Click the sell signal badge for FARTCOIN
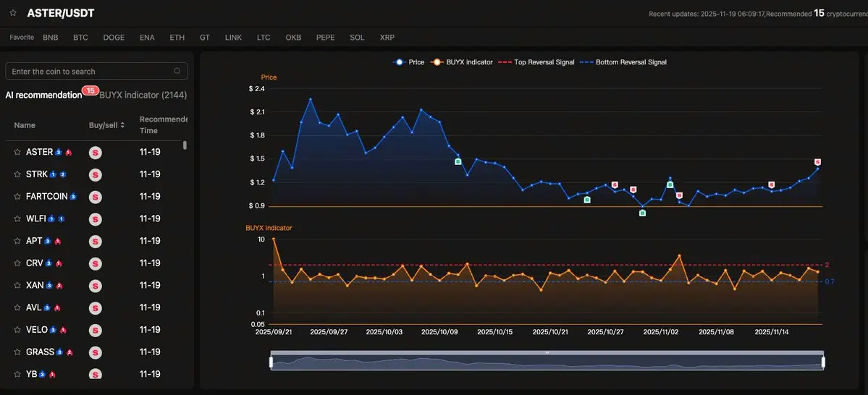The image size is (868, 395). (x=95, y=197)
